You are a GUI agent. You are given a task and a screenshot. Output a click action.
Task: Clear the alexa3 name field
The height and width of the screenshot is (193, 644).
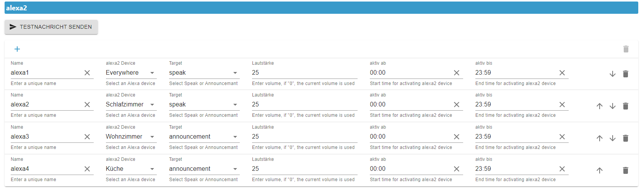pos(87,137)
